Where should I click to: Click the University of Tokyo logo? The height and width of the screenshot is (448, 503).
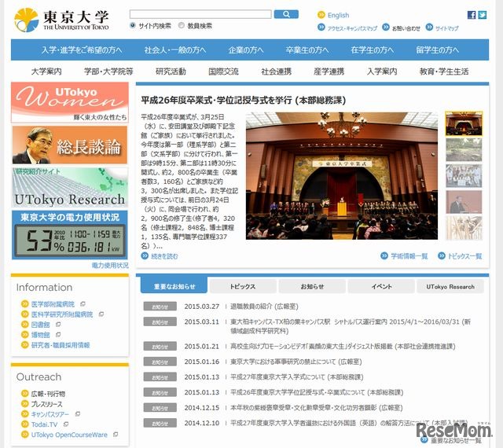point(61,20)
